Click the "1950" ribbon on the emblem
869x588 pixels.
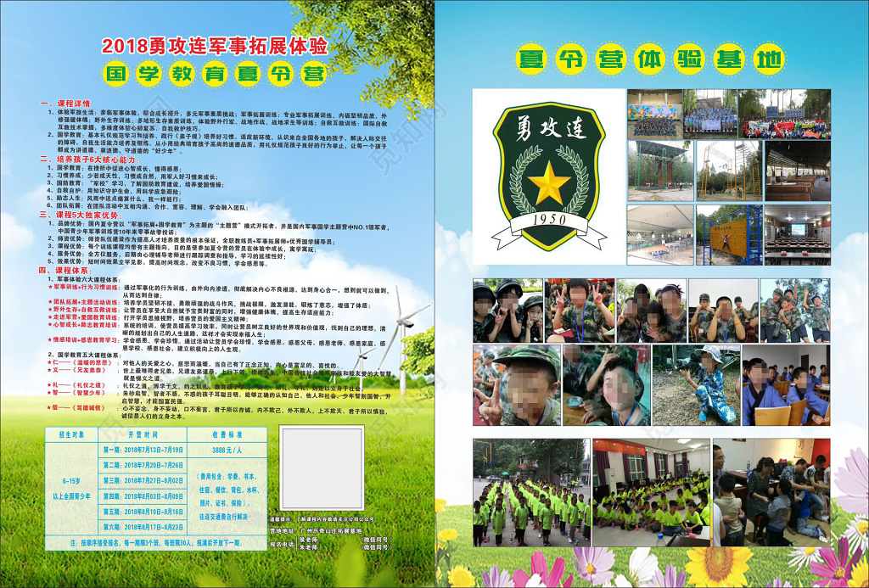click(x=549, y=220)
